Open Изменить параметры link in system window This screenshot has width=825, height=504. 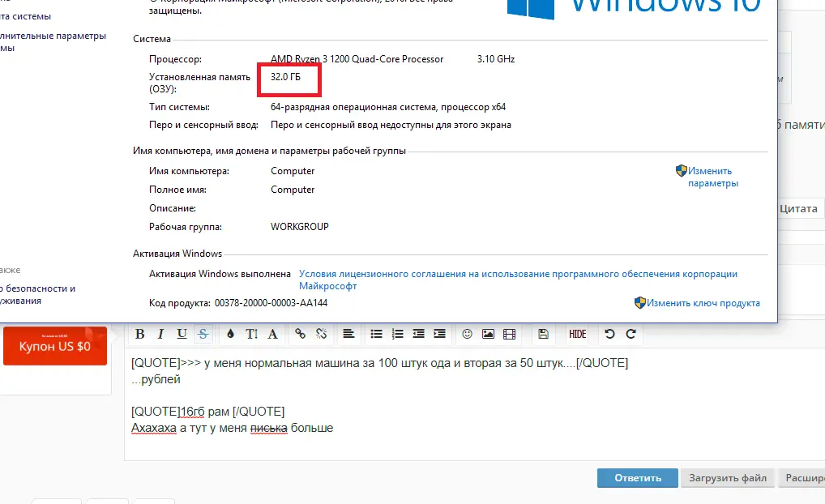(713, 177)
